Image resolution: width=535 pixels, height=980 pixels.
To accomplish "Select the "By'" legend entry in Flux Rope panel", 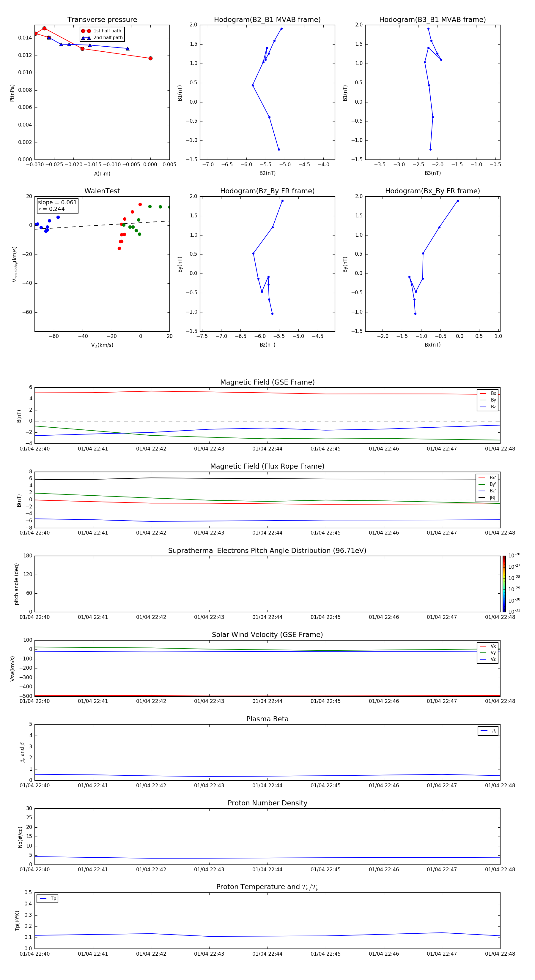I will click(x=487, y=484).
